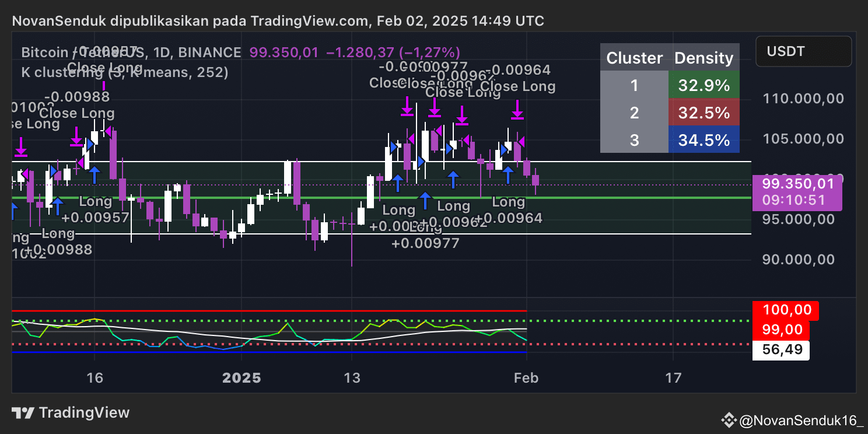Click Feb on the date axis
Screen dimensions: 868x434
point(526,377)
